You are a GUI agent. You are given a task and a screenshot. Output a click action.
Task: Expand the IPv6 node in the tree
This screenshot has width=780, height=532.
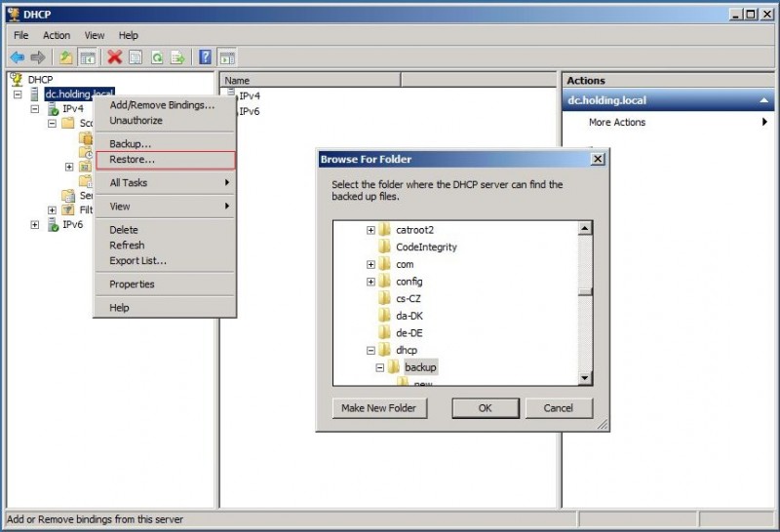(35, 225)
